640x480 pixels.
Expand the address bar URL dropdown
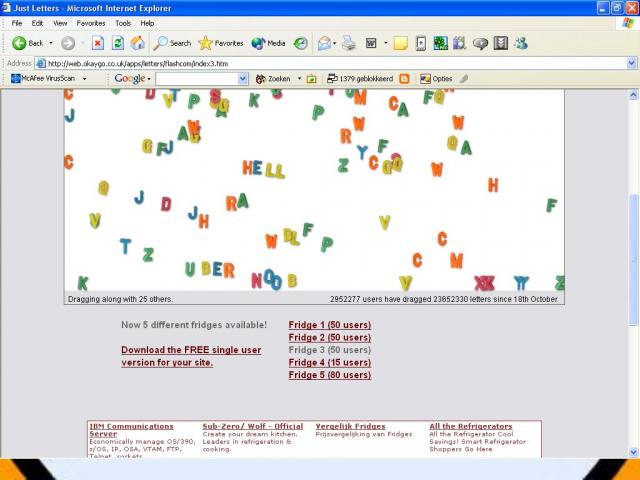tap(631, 63)
